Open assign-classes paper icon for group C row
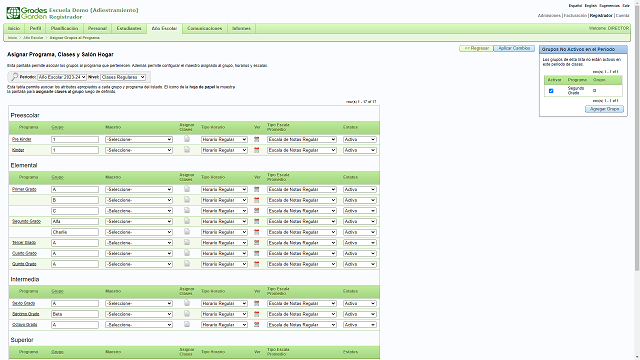The image size is (640, 360). tap(187, 210)
